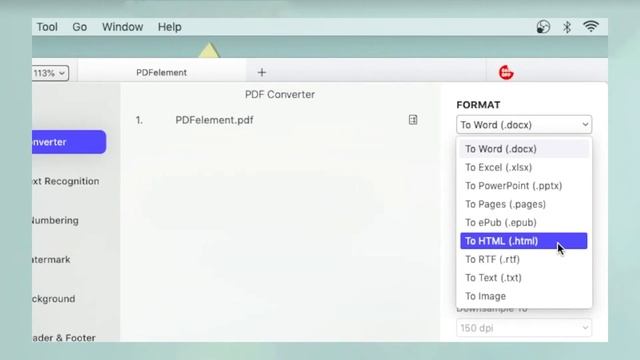
Task: Choose To PowerPoint (.pptx) format
Action: pyautogui.click(x=524, y=186)
